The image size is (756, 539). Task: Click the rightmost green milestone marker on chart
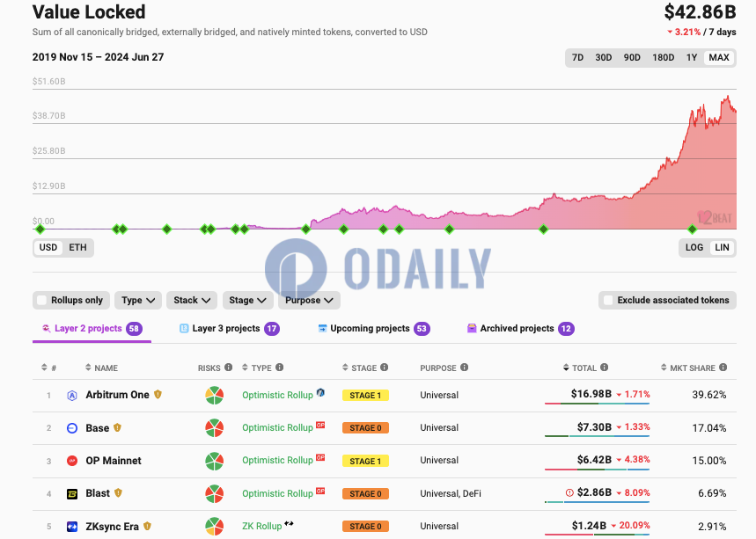[x=693, y=229]
